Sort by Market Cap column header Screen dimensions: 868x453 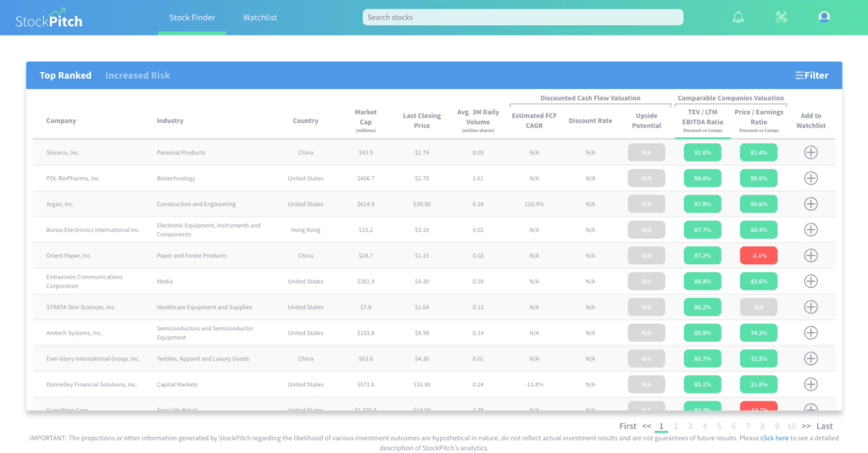click(x=365, y=120)
